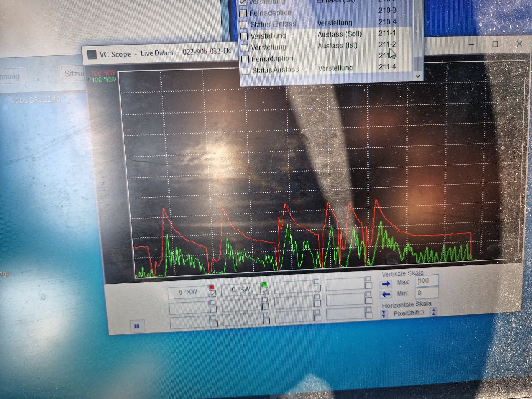
Task: Click into the vertical scale Max field
Action: (x=427, y=281)
